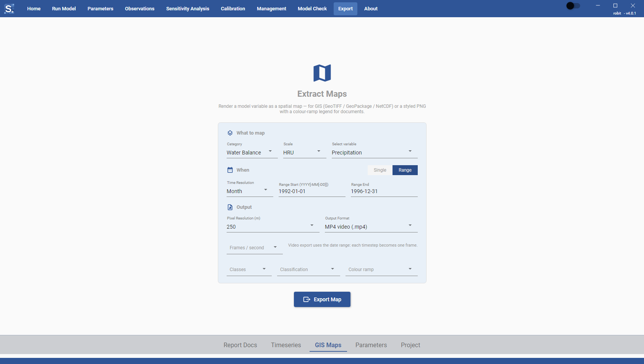Viewport: 644px width, 364px height.
Task: Click the calendar icon beside When
Action: pyautogui.click(x=230, y=170)
